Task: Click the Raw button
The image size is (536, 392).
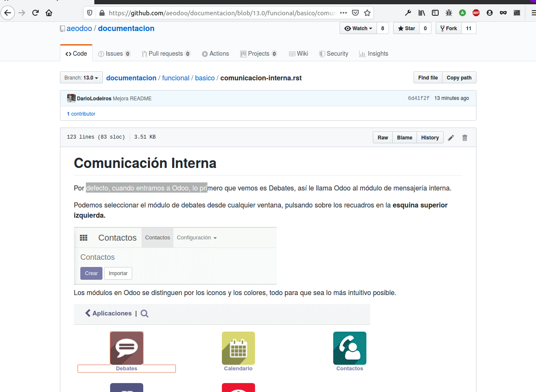Action: click(x=383, y=138)
